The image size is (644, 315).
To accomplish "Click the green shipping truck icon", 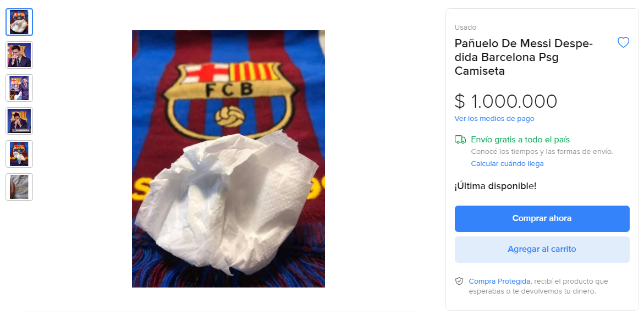I will (460, 140).
